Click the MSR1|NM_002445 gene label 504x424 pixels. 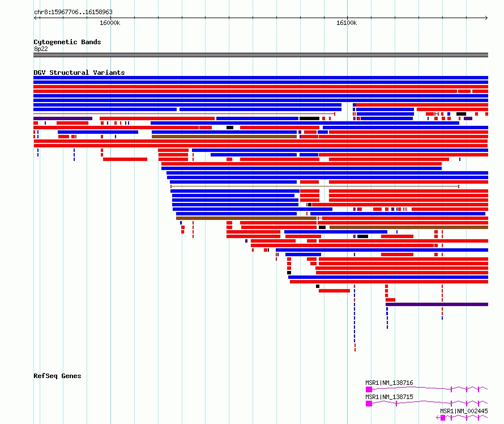[464, 411]
